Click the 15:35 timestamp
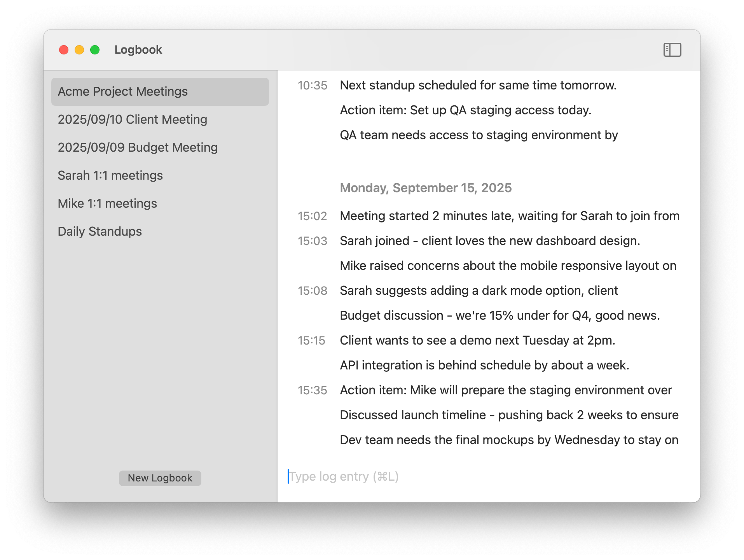 [312, 390]
